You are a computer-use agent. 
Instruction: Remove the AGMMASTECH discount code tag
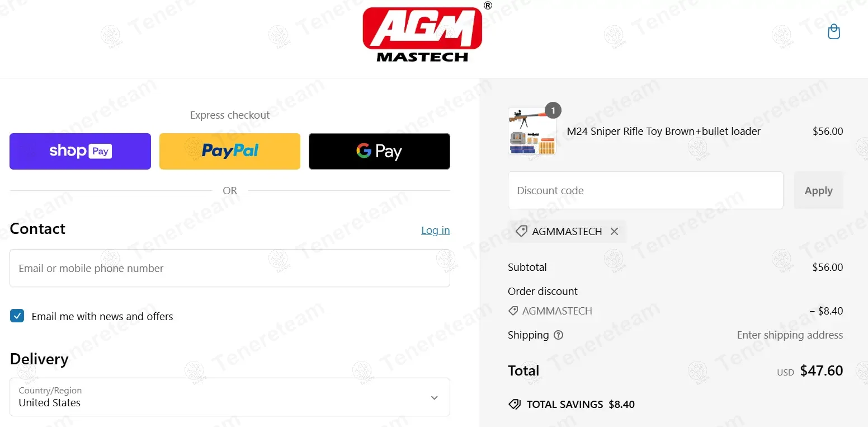tap(614, 231)
